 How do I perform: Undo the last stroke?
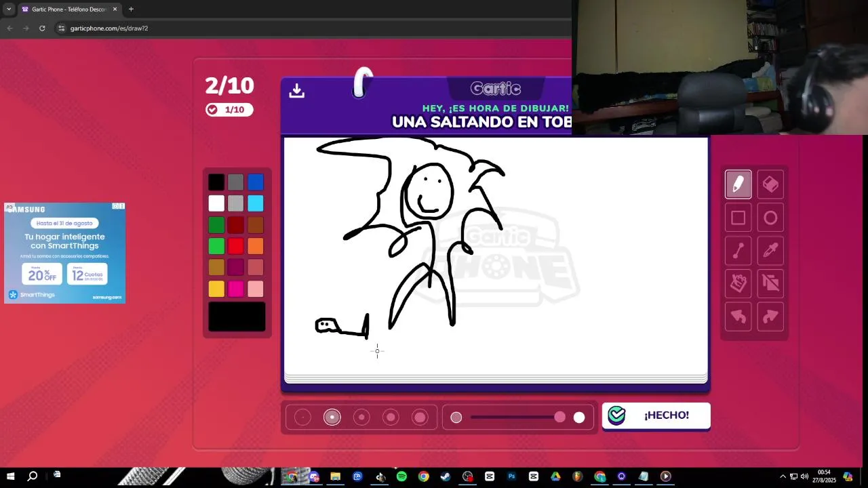pyautogui.click(x=738, y=317)
